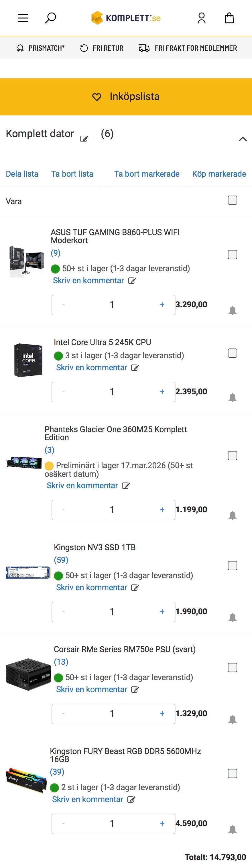Open Skriv en kommentar for Corsair PSU
252x868 pixels.
click(91, 689)
